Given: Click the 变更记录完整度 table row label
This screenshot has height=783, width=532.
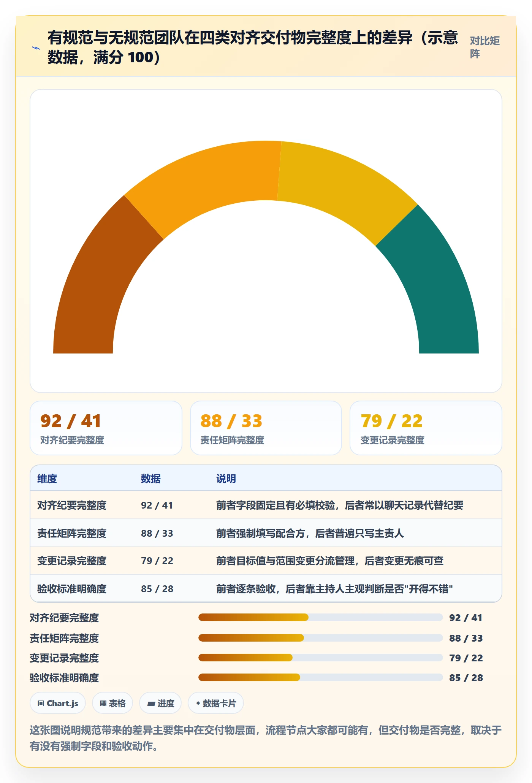Looking at the screenshot, I should [x=72, y=561].
